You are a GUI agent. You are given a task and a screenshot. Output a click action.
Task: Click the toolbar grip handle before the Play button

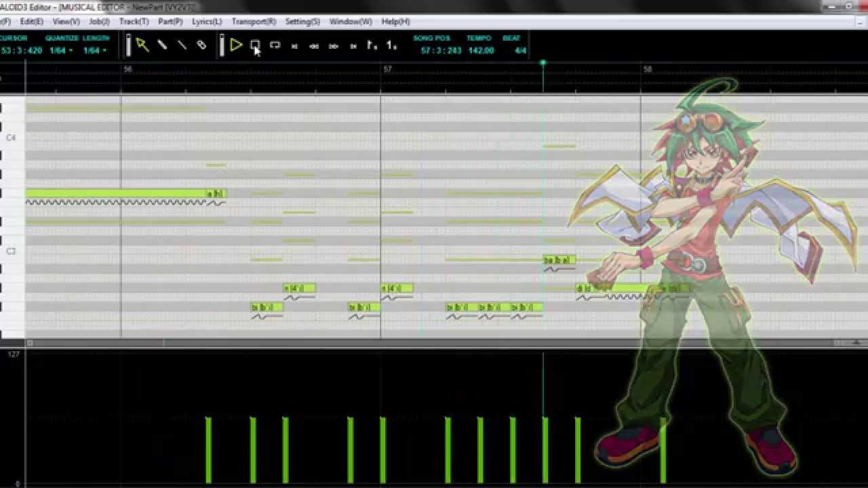[221, 45]
